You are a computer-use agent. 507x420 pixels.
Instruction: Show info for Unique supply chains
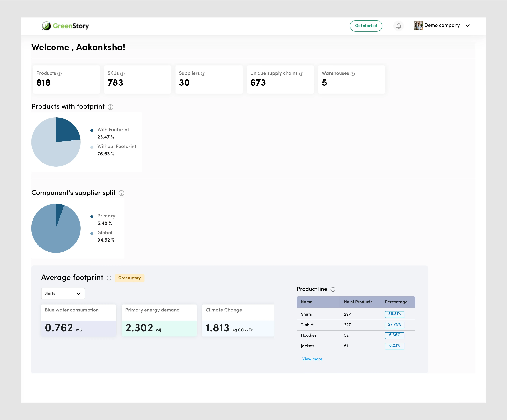[x=301, y=74]
